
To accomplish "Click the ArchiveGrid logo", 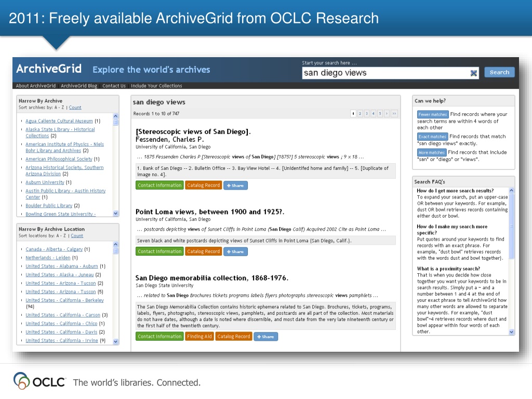I will [49, 69].
